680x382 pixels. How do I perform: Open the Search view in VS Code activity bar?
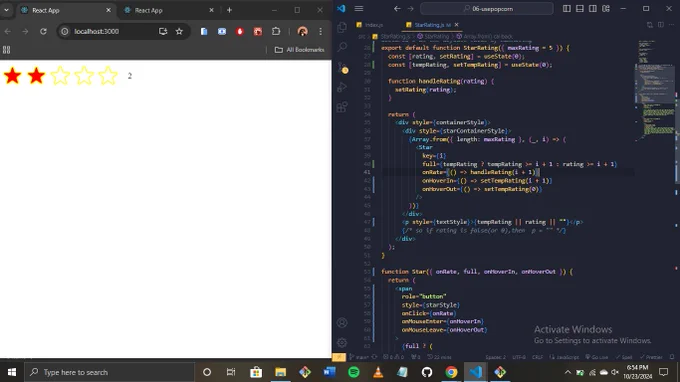[x=342, y=46]
